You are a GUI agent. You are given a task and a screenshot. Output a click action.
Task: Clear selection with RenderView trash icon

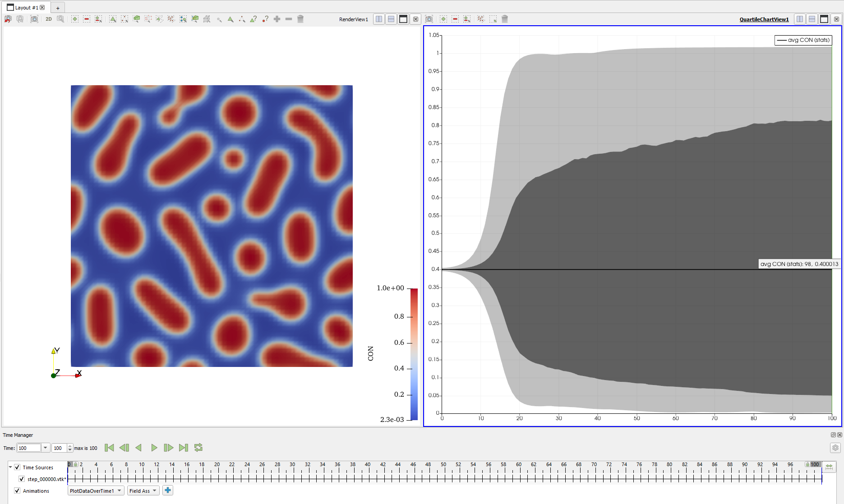(300, 19)
